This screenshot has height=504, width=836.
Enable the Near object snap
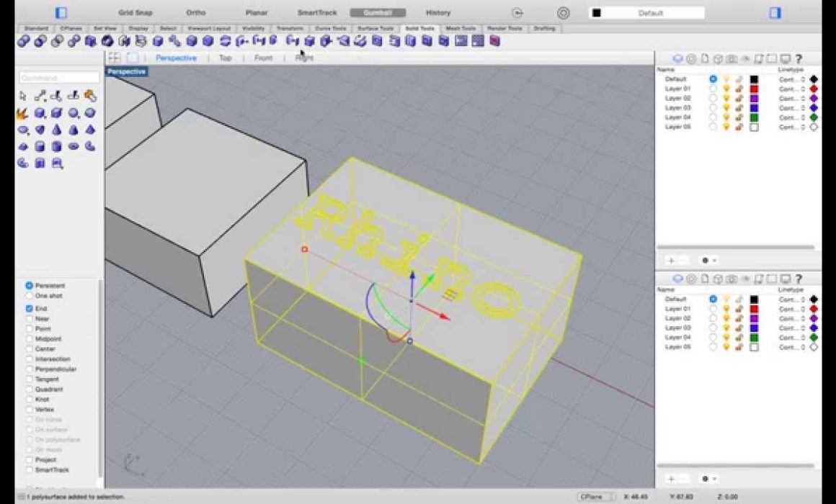click(30, 318)
